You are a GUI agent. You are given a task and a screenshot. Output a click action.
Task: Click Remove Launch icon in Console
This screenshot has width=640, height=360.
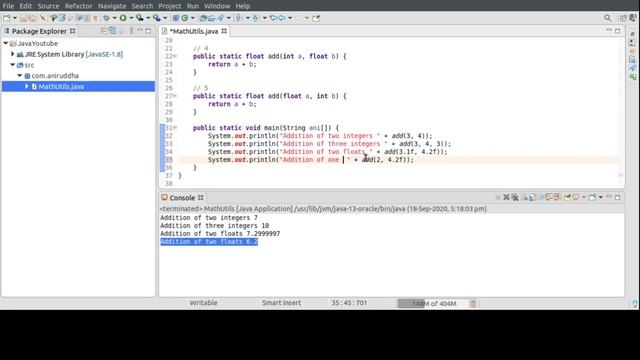[x=506, y=197]
